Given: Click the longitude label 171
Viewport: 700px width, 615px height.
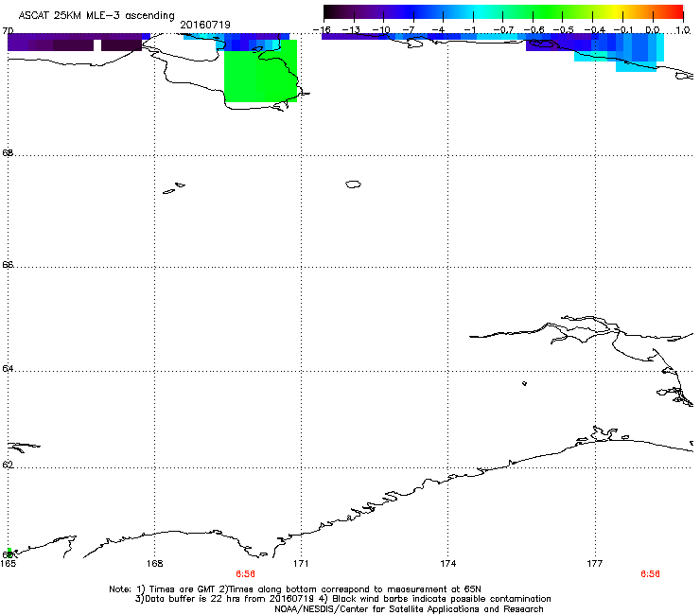Looking at the screenshot, I should [301, 564].
